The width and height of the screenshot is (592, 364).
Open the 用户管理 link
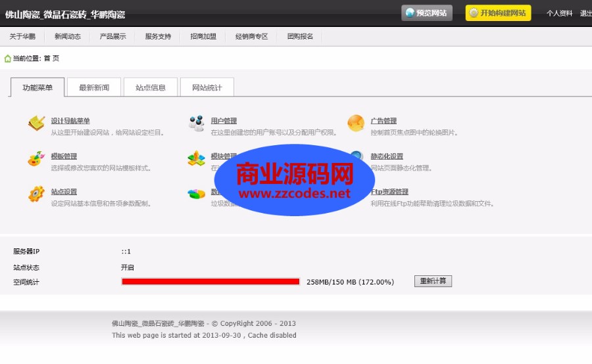[224, 121]
